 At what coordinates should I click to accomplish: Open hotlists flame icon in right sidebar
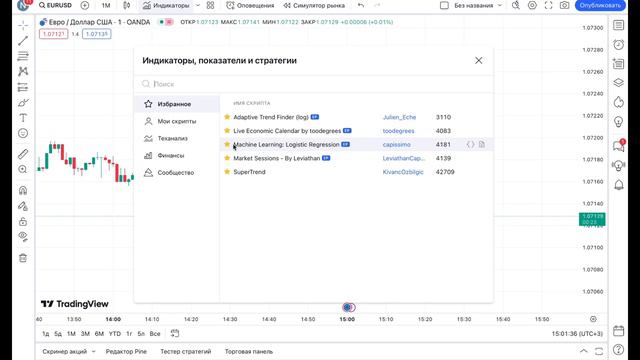click(x=618, y=102)
